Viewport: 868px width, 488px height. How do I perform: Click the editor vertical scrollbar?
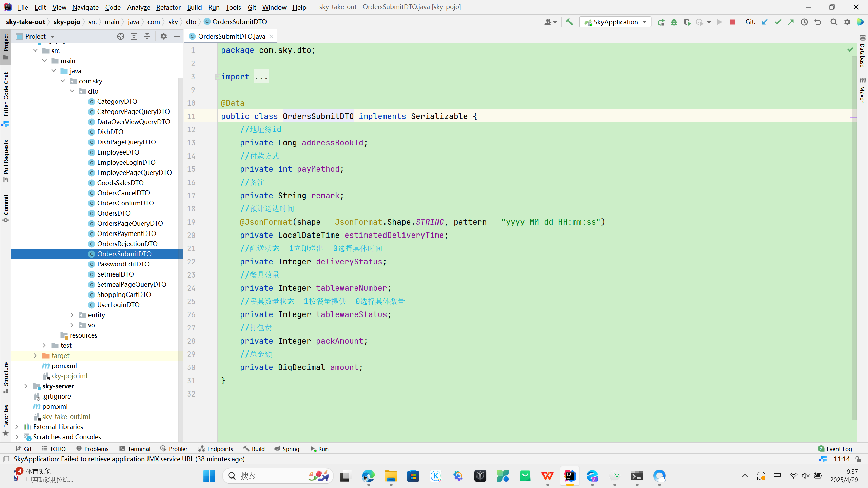(x=854, y=237)
